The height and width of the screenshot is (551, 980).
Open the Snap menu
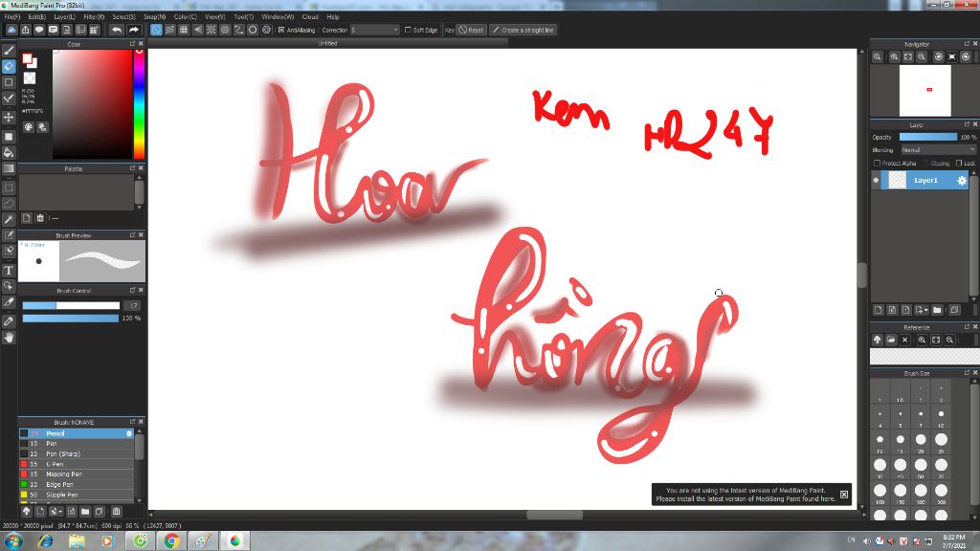tap(154, 17)
